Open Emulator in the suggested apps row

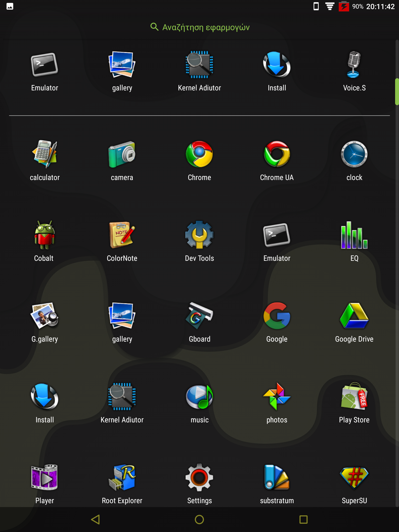44,71
